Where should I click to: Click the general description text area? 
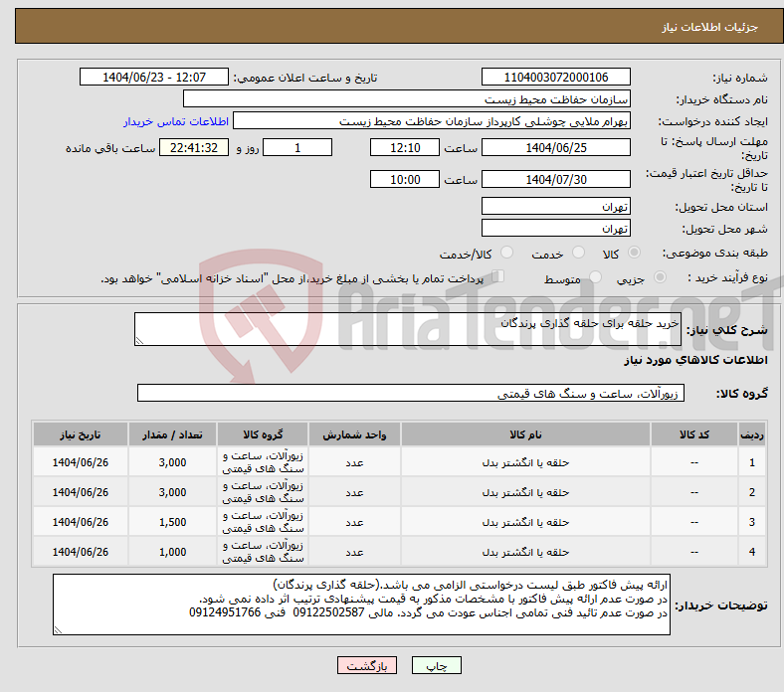click(x=408, y=329)
